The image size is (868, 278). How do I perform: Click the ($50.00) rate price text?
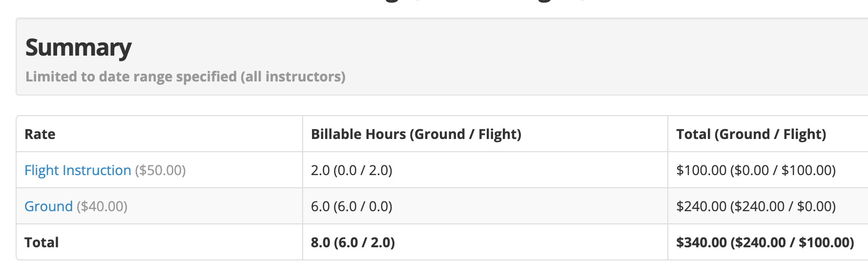coord(160,170)
